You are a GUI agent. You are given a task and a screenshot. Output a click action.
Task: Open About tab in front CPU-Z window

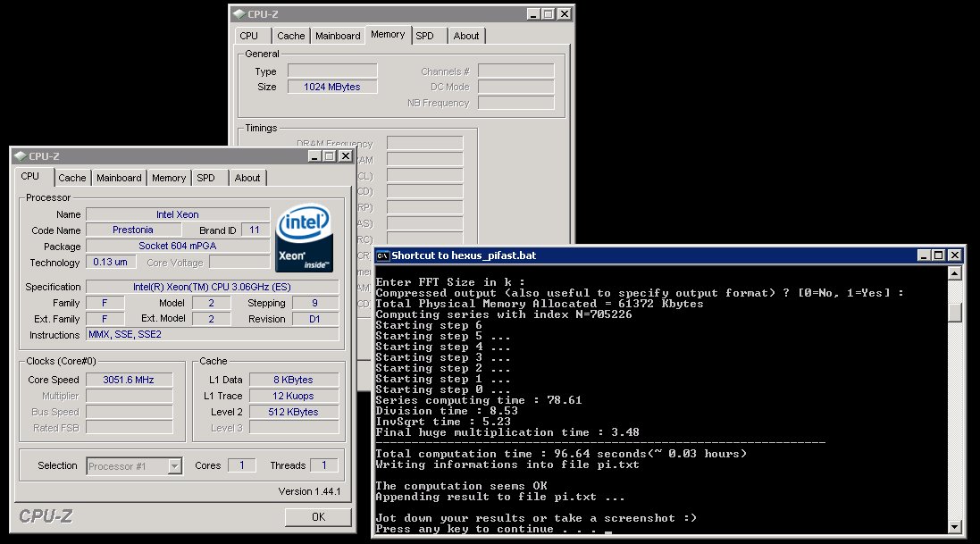247,179
